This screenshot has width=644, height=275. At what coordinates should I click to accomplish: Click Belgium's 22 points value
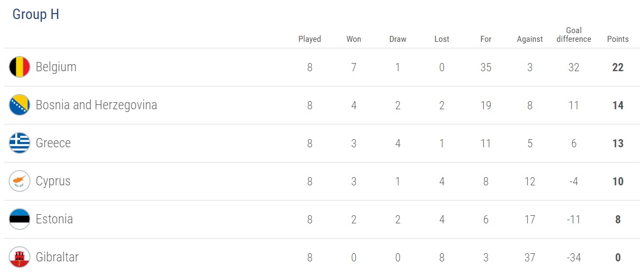617,68
